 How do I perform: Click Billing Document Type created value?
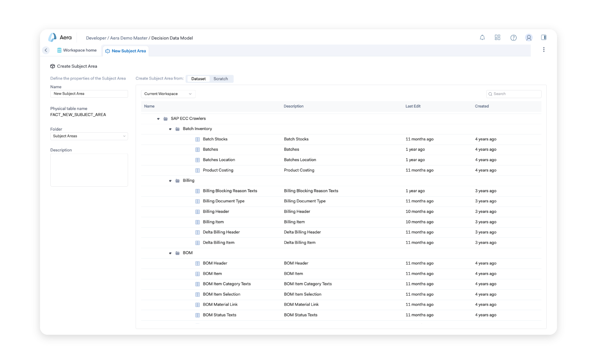click(x=485, y=201)
